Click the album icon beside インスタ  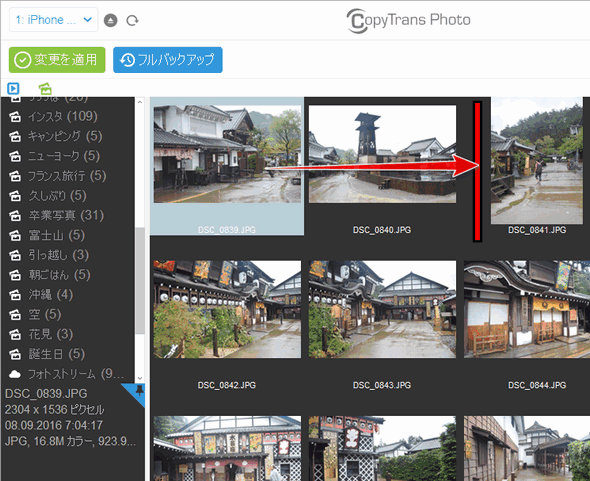point(15,117)
